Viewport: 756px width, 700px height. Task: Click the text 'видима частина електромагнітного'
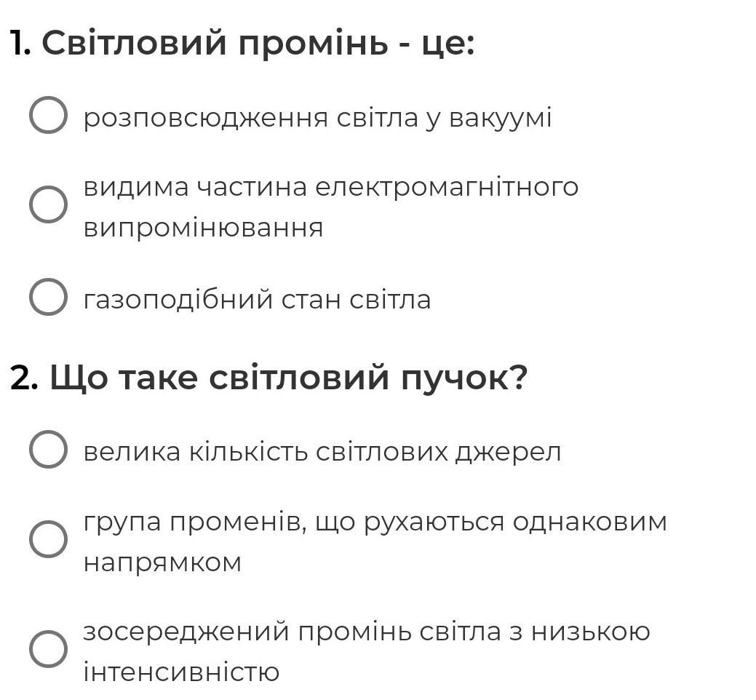pos(330,187)
